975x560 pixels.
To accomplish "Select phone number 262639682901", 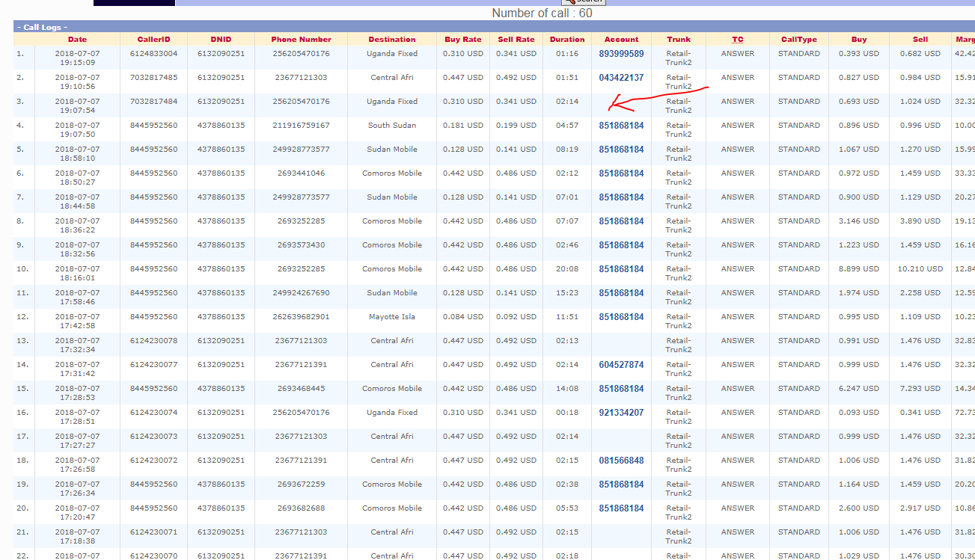I will click(x=302, y=317).
